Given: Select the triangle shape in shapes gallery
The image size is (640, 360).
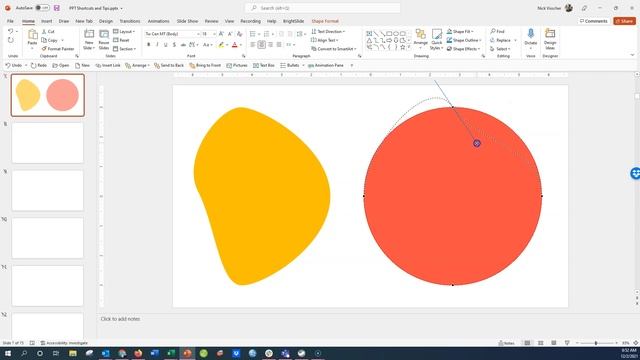Looking at the screenshot, I should [x=369, y=40].
